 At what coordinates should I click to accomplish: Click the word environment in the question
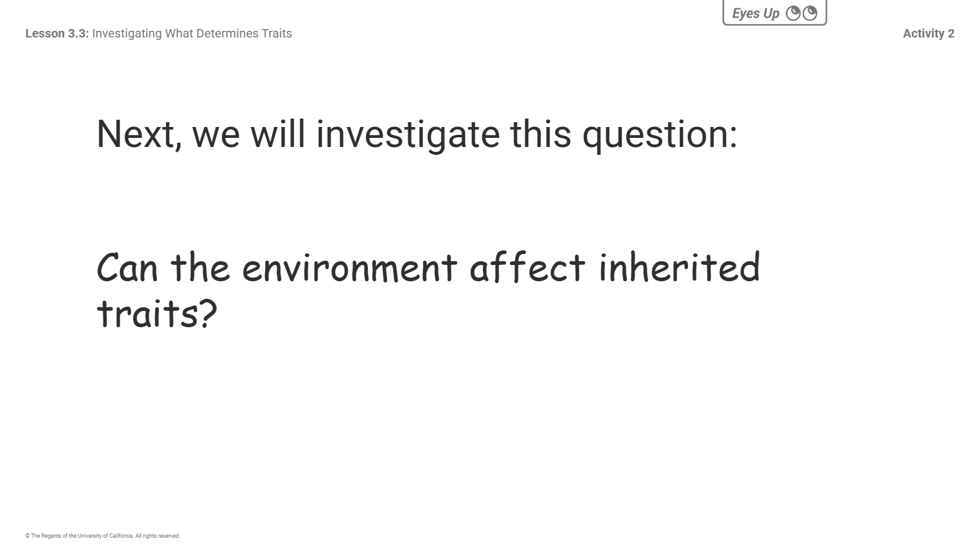(350, 268)
